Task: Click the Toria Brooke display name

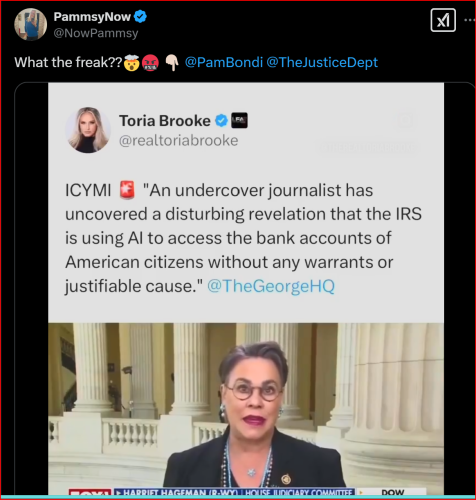Action: point(165,121)
